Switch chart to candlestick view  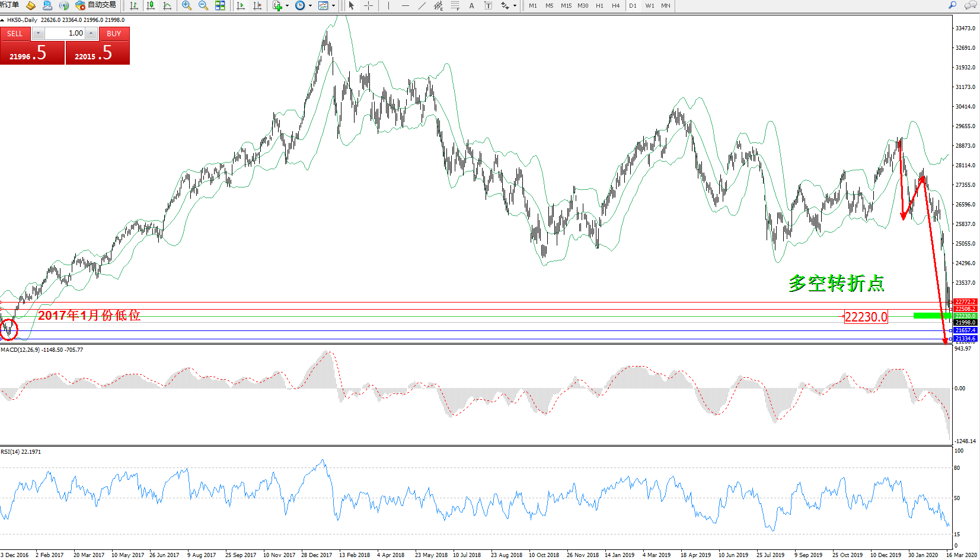point(151,5)
